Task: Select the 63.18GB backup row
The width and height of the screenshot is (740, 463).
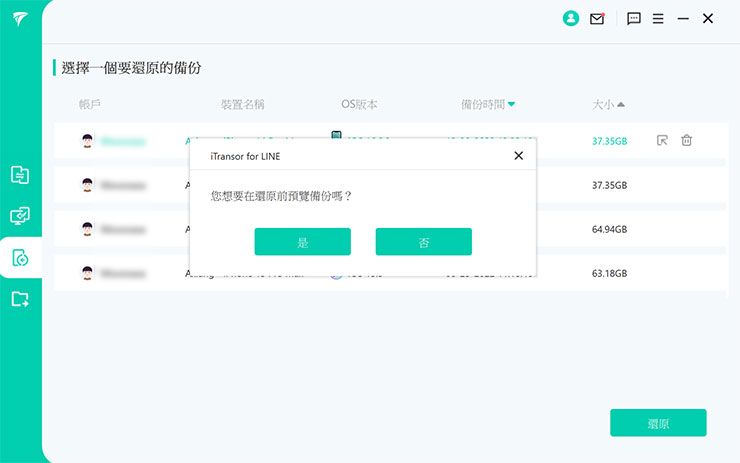Action: 389,273
